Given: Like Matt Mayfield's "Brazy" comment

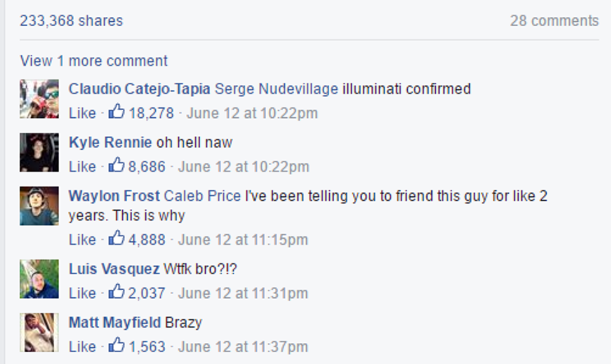Looking at the screenshot, I should pyautogui.click(x=82, y=347).
